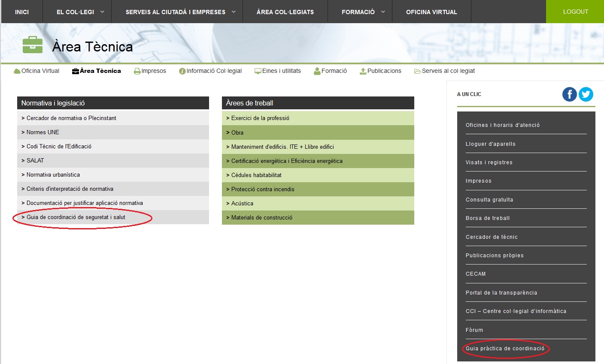Open Cèdules habitabilitat
The width and height of the screenshot is (604, 364).
point(318,175)
